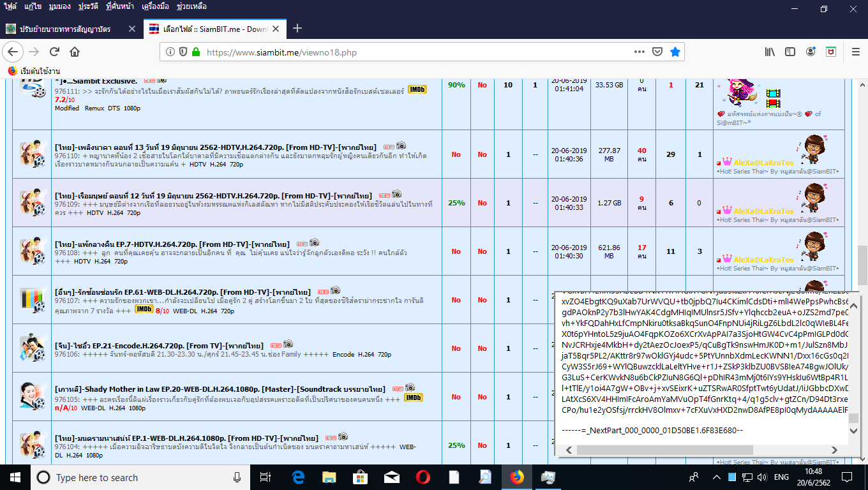
Task: Open page actions menu in address bar
Action: [640, 52]
